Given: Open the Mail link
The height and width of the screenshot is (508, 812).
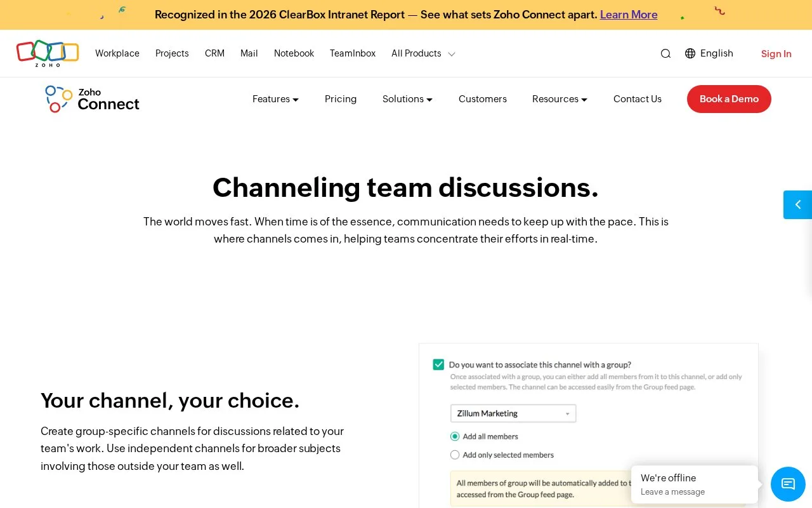Looking at the screenshot, I should (x=249, y=53).
